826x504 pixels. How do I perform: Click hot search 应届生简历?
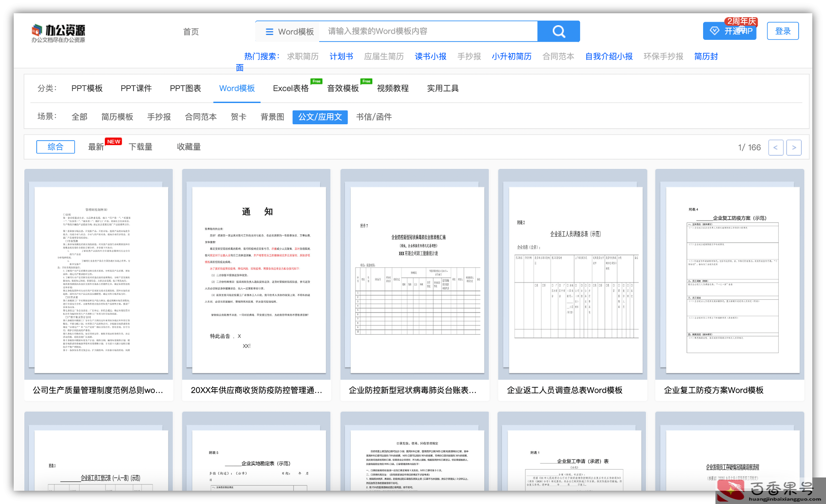[x=384, y=57]
